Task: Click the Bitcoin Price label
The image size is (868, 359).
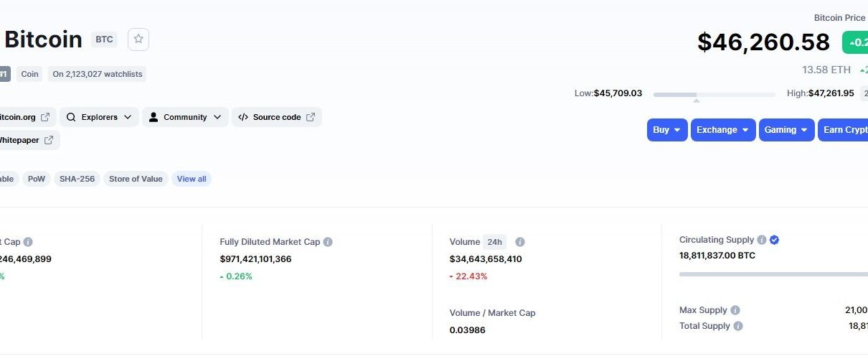Action: coord(840,18)
